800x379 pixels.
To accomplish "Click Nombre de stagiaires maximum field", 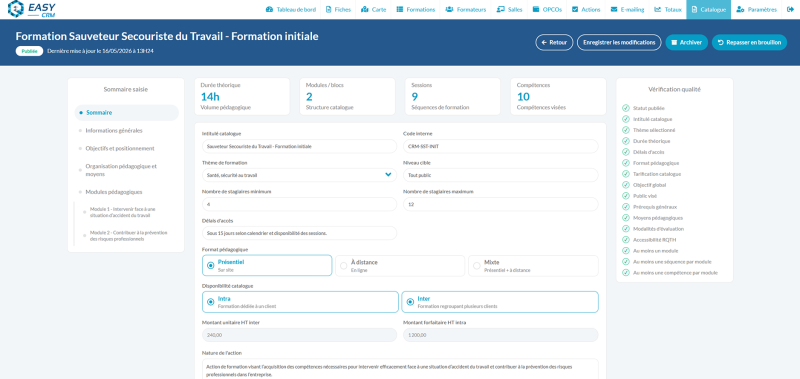I will [500, 204].
